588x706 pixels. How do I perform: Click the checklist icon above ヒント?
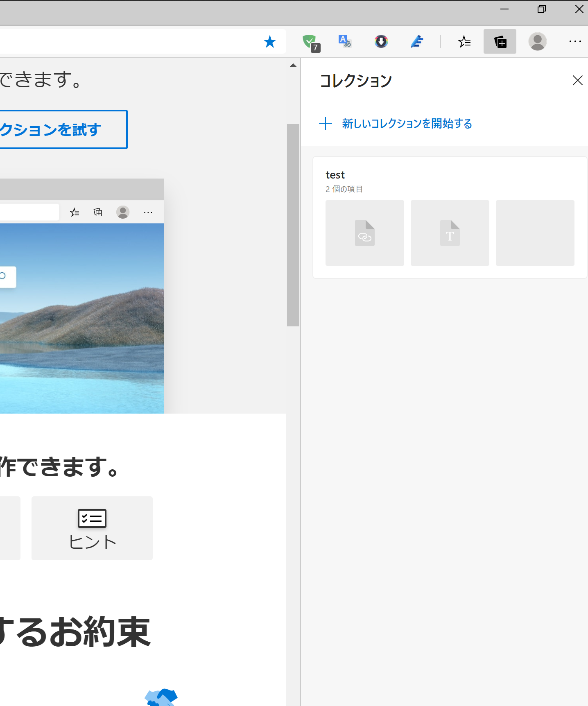[x=92, y=518]
